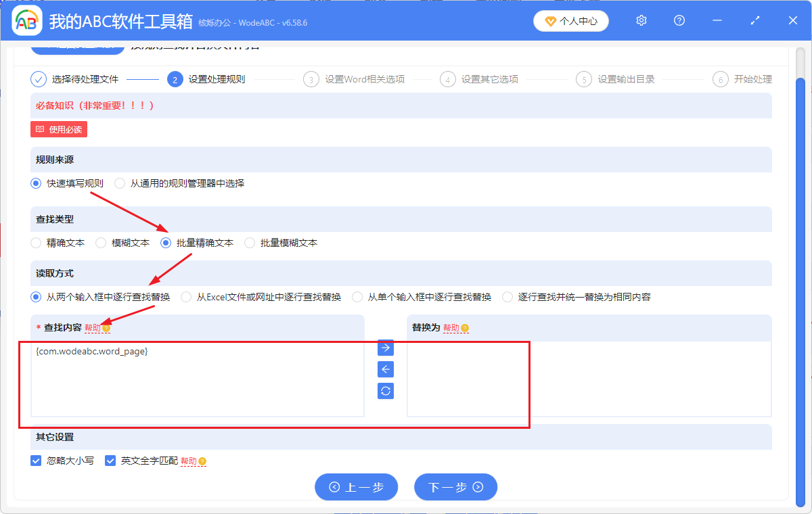Click the right-arrow transfer icon between input boxes

pyautogui.click(x=385, y=348)
